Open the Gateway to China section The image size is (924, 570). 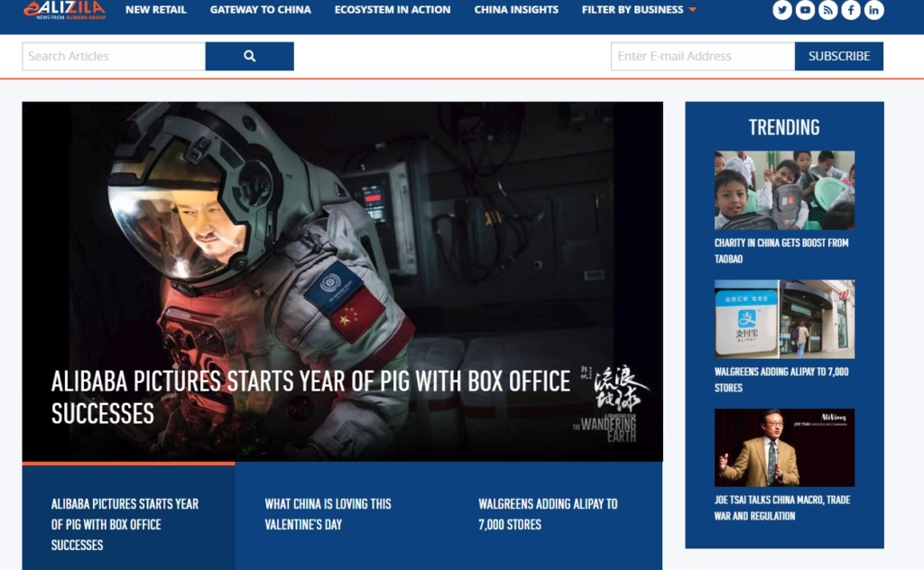coord(261,9)
